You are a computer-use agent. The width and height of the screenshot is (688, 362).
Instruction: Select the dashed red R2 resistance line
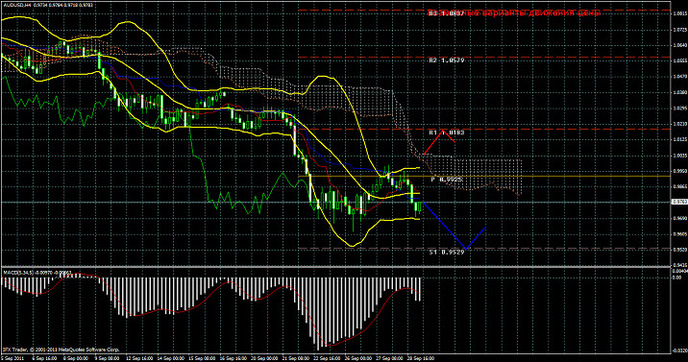click(484, 57)
